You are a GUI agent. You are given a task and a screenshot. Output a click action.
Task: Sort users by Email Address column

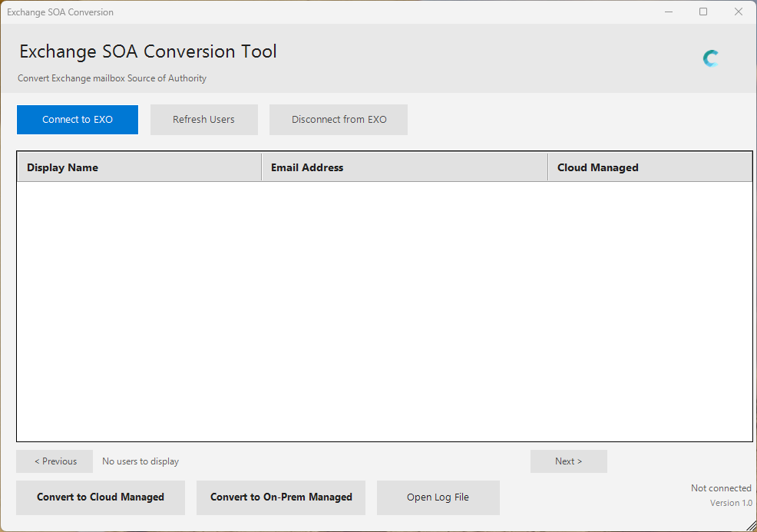(306, 167)
